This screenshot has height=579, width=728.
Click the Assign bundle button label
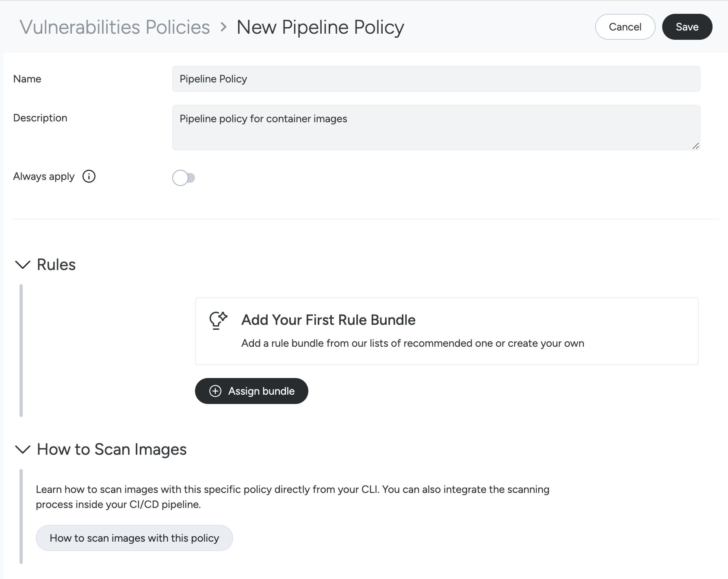pyautogui.click(x=261, y=391)
